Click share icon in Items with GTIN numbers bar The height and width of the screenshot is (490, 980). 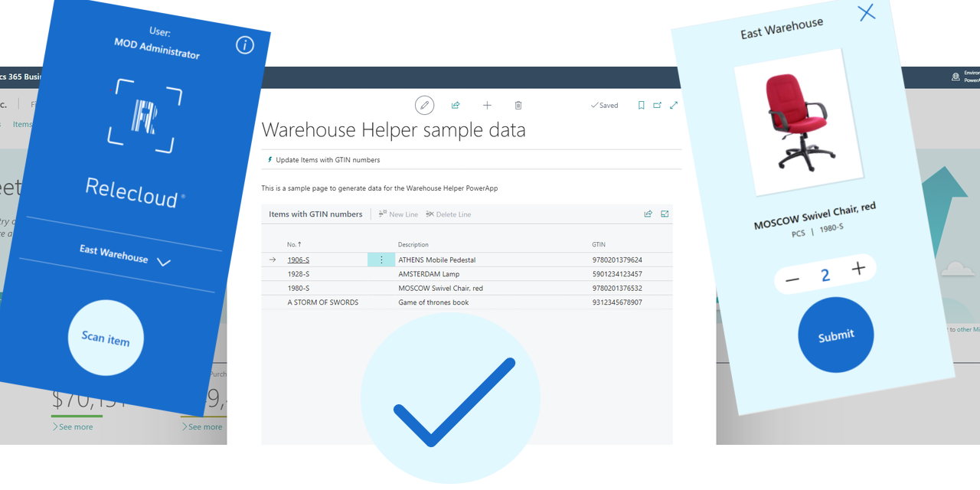point(648,214)
